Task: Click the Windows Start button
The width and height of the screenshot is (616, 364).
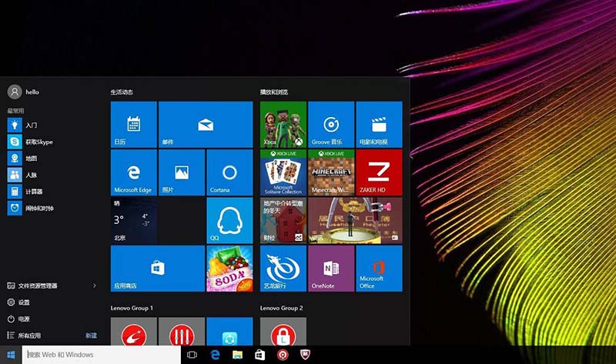Action: click(x=11, y=355)
